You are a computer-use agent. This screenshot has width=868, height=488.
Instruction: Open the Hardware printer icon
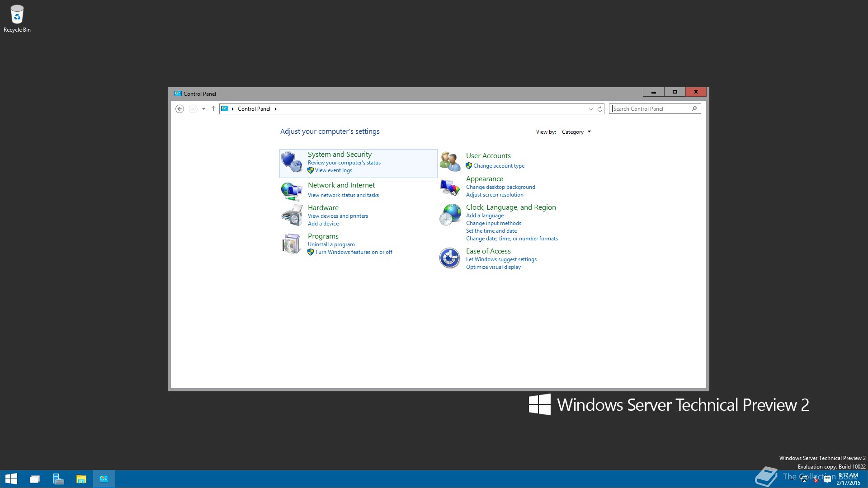click(292, 215)
